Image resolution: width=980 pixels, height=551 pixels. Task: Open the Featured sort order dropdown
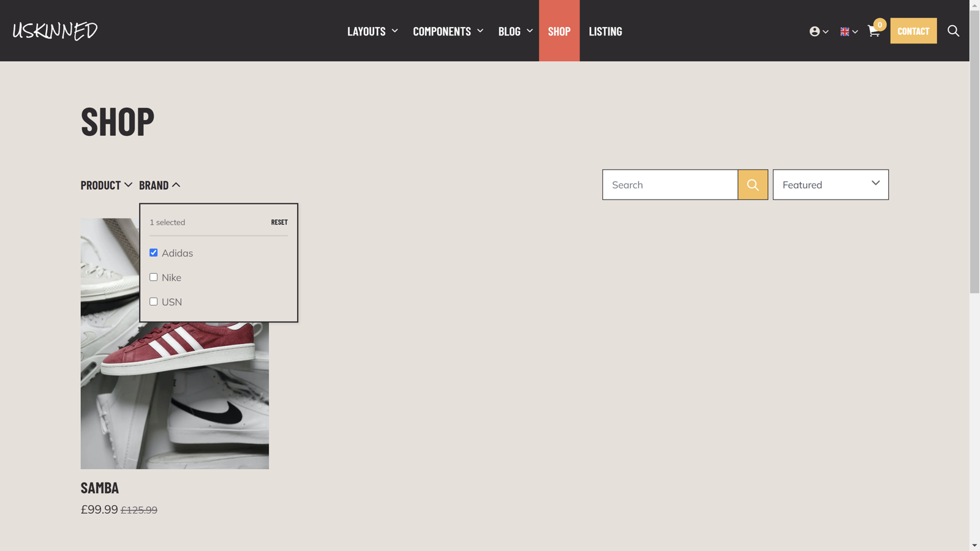[831, 184]
